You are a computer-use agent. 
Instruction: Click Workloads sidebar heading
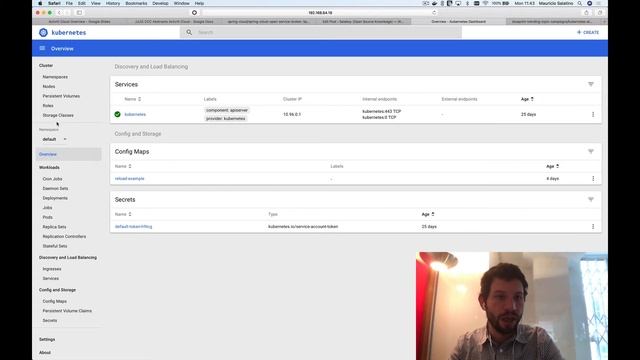(x=49, y=167)
